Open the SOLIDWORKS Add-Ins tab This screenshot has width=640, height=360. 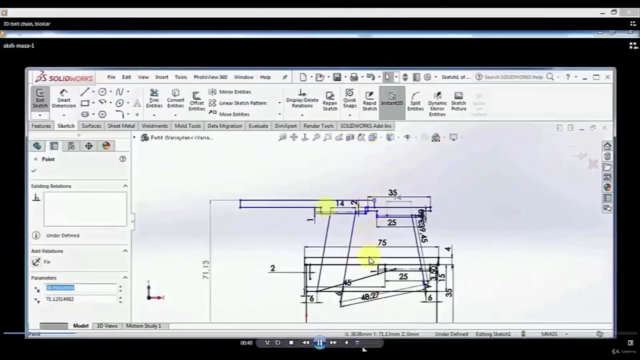(366, 126)
